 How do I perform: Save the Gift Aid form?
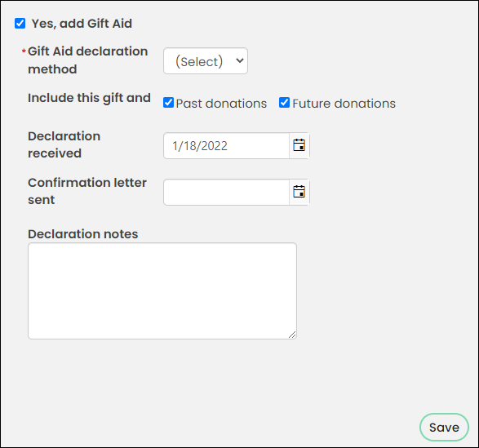click(444, 428)
